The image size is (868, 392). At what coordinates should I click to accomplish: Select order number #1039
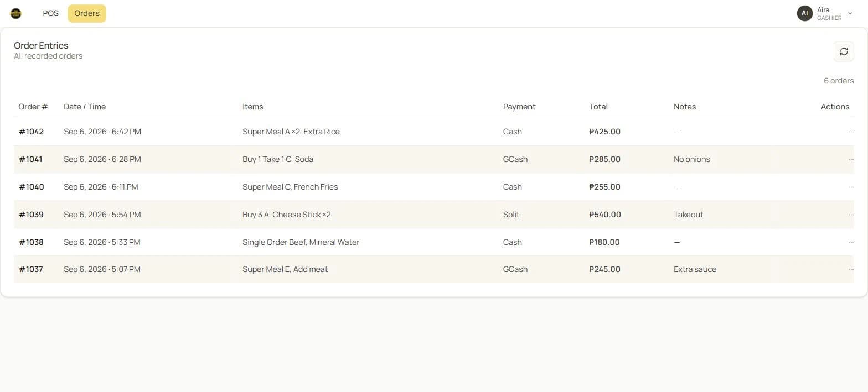coord(31,215)
